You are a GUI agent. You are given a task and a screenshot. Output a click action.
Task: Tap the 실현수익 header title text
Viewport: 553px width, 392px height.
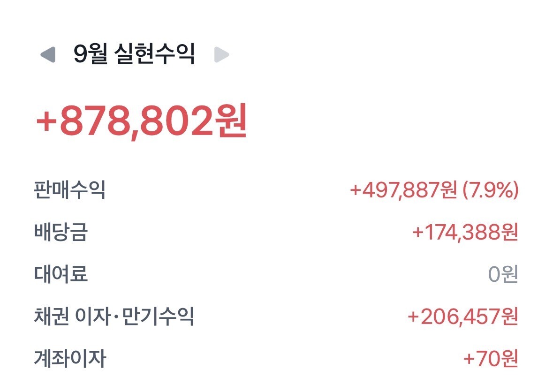[x=154, y=55]
